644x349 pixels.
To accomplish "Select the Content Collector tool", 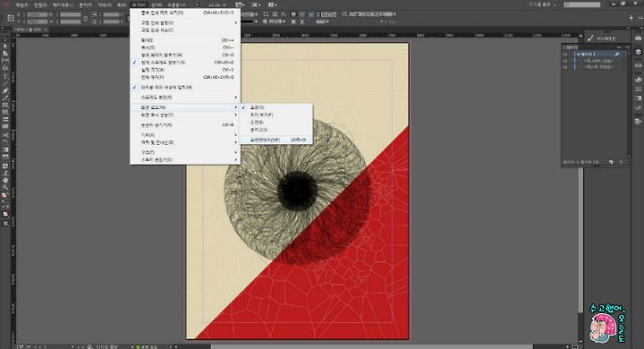I will 5,68.
